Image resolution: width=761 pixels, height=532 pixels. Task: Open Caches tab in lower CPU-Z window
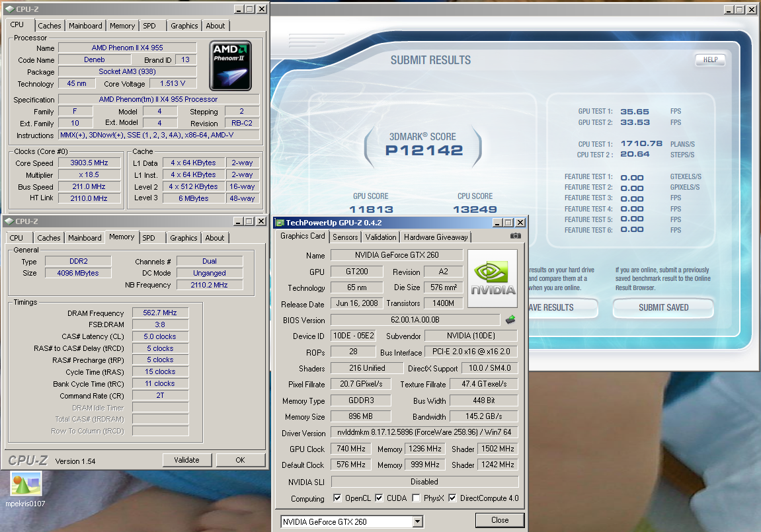pyautogui.click(x=49, y=238)
